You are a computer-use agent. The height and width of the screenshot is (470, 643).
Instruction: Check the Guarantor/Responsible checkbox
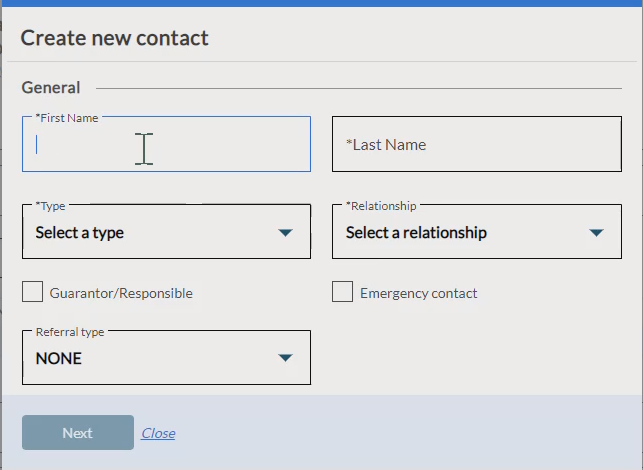pyautogui.click(x=33, y=292)
